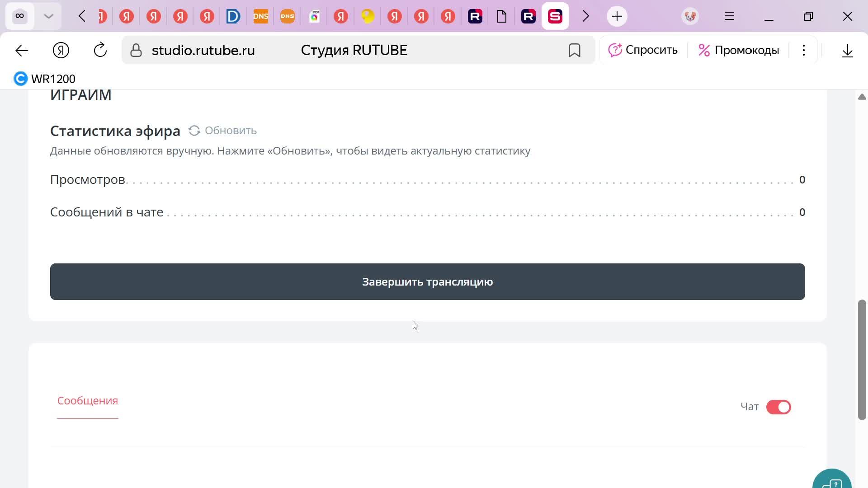
Task: Open new tab with plus button
Action: [x=617, y=16]
